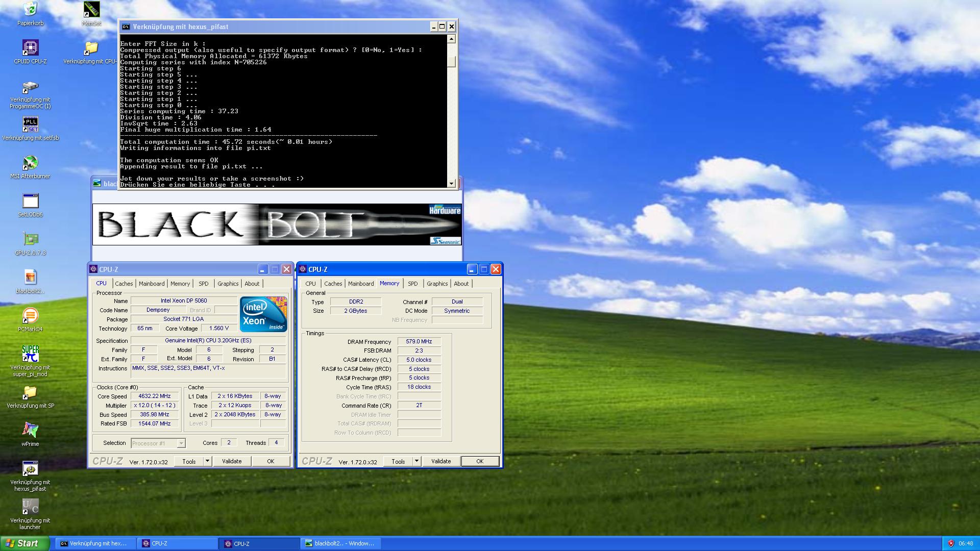Image resolution: width=980 pixels, height=551 pixels.
Task: Click OK button in right CPU-Z
Action: pos(480,461)
